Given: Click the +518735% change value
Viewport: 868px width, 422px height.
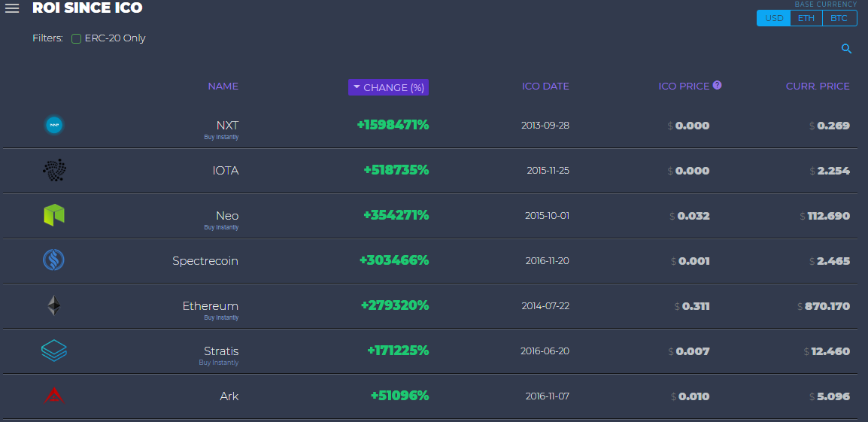Looking at the screenshot, I should (396, 171).
